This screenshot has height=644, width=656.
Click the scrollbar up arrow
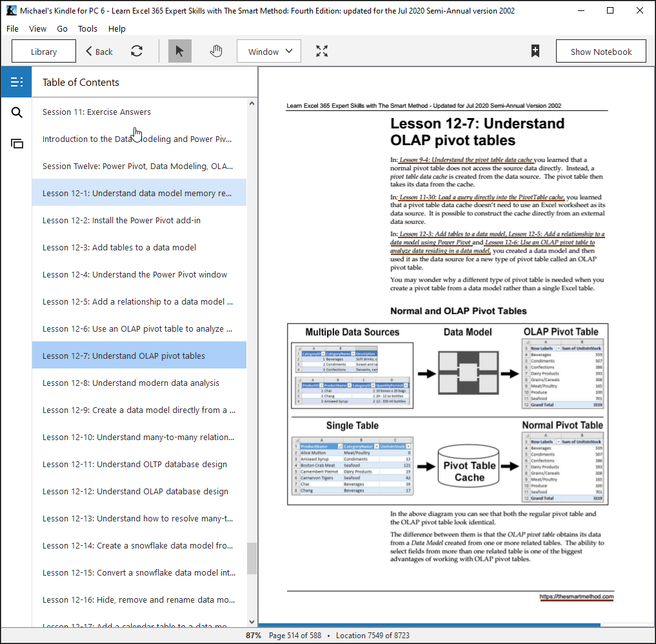252,103
